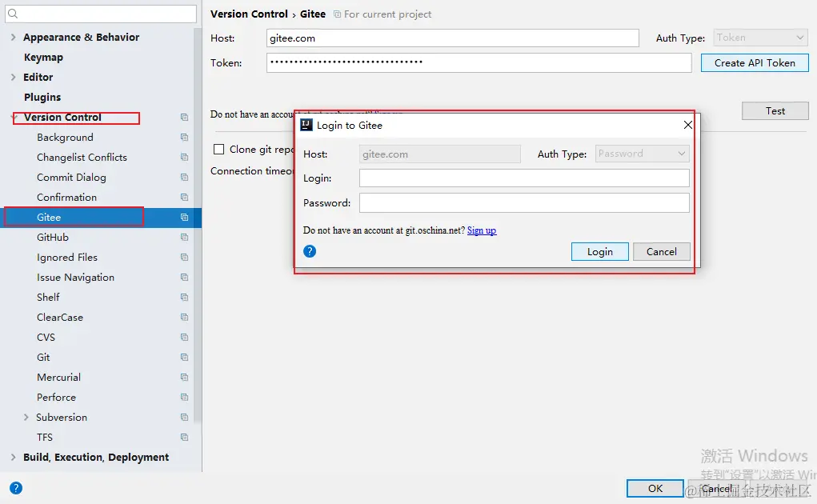This screenshot has height=504, width=817.
Task: Focus the settings search field
Action: pyautogui.click(x=101, y=14)
